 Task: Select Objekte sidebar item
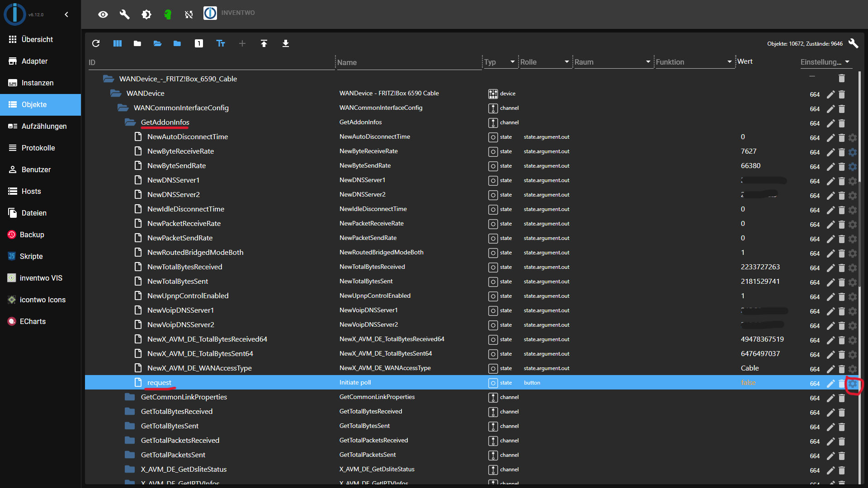pyautogui.click(x=41, y=104)
